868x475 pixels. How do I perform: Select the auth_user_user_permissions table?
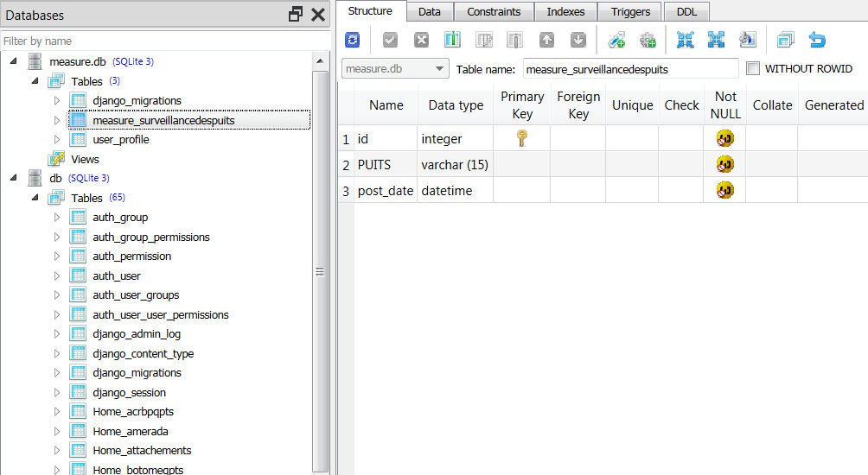point(161,314)
